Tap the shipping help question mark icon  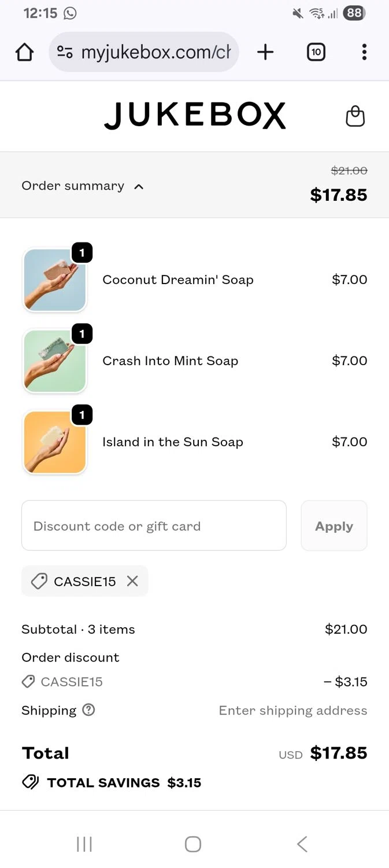[88, 710]
